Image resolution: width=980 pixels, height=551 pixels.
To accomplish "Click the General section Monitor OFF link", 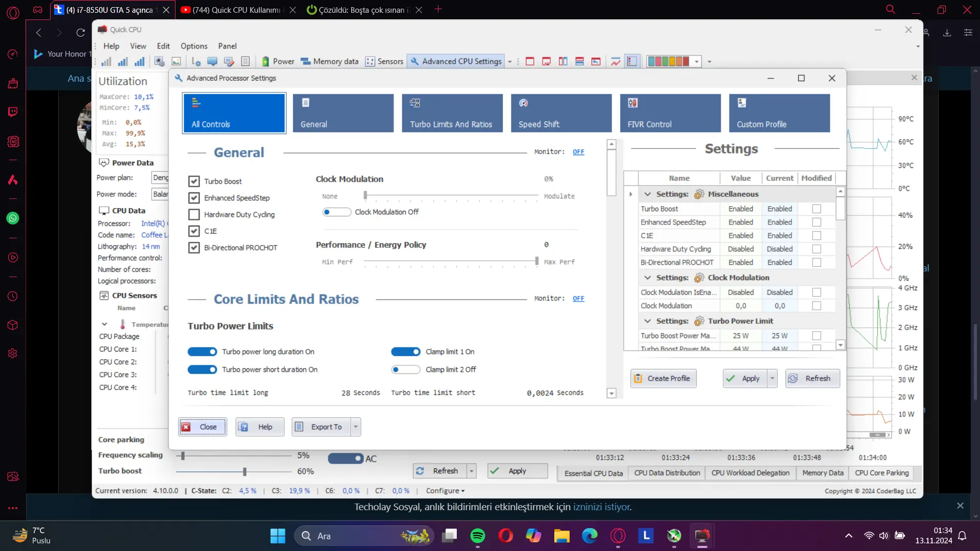I will point(578,152).
